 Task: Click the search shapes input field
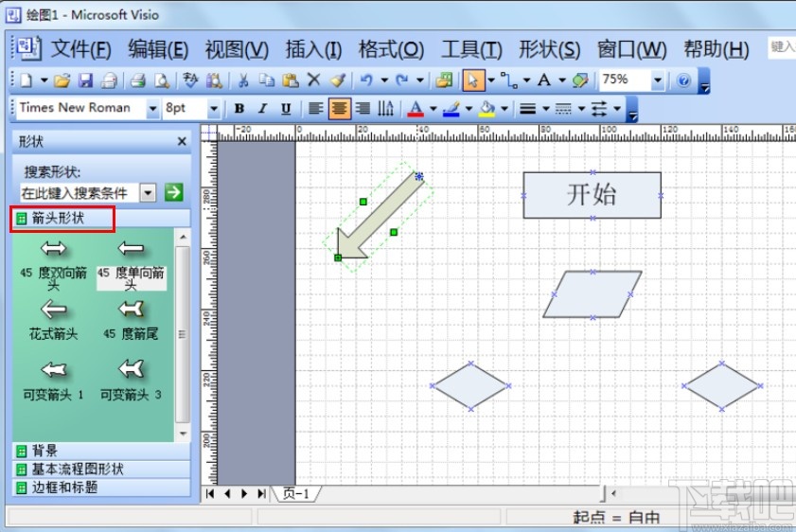pos(80,193)
